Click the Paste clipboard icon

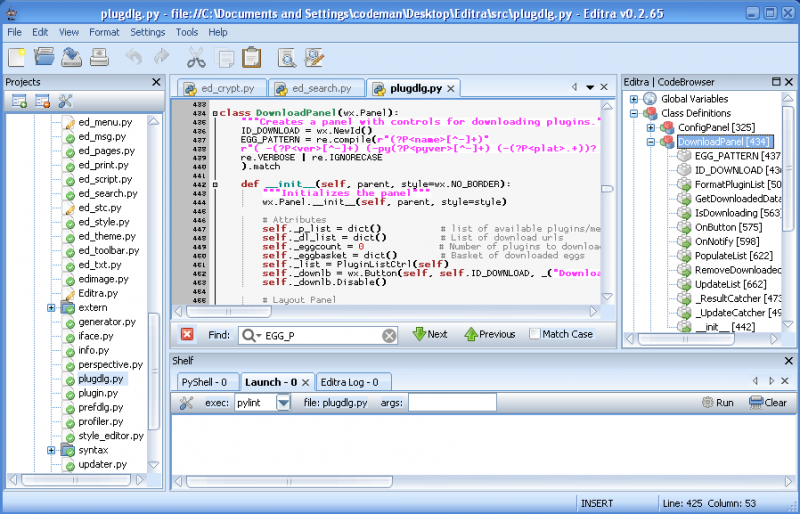(x=252, y=57)
